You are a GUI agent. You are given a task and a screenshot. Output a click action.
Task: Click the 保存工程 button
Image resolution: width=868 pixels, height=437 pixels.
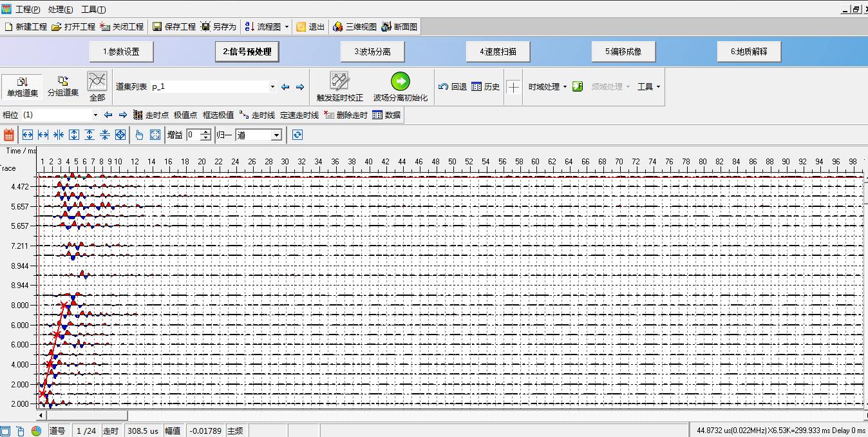[174, 27]
